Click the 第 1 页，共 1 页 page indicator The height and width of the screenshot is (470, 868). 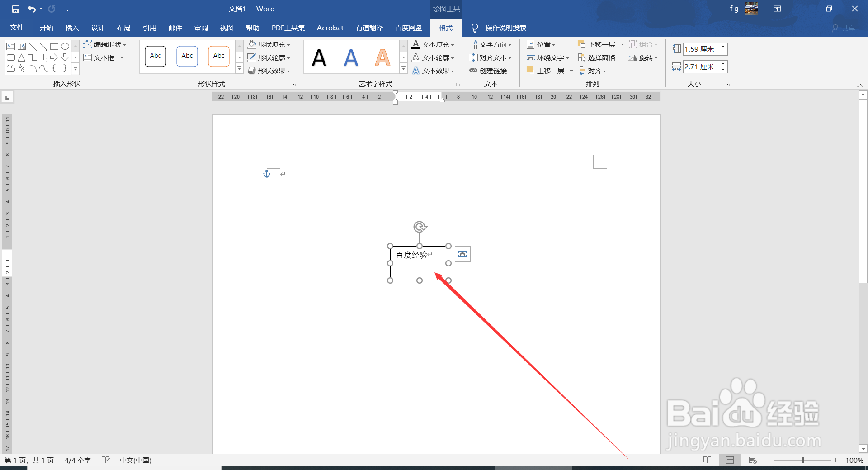point(29,460)
